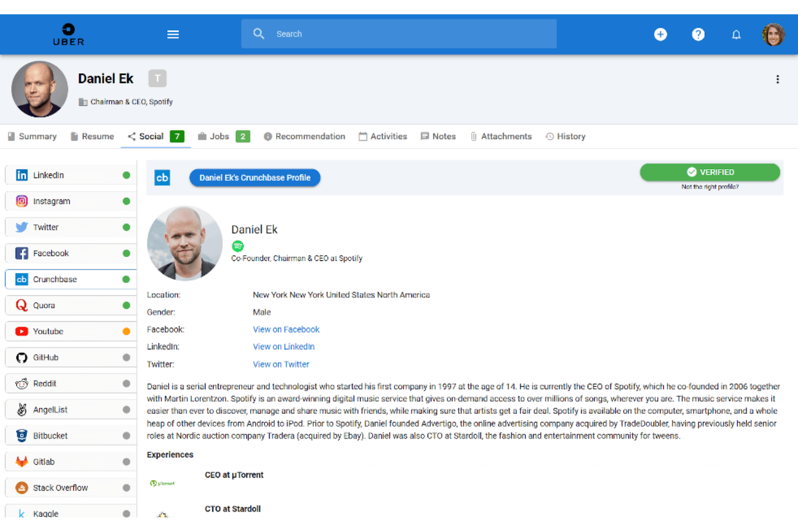Select the Stack Overflow label
798x532 pixels.
pyautogui.click(x=60, y=488)
